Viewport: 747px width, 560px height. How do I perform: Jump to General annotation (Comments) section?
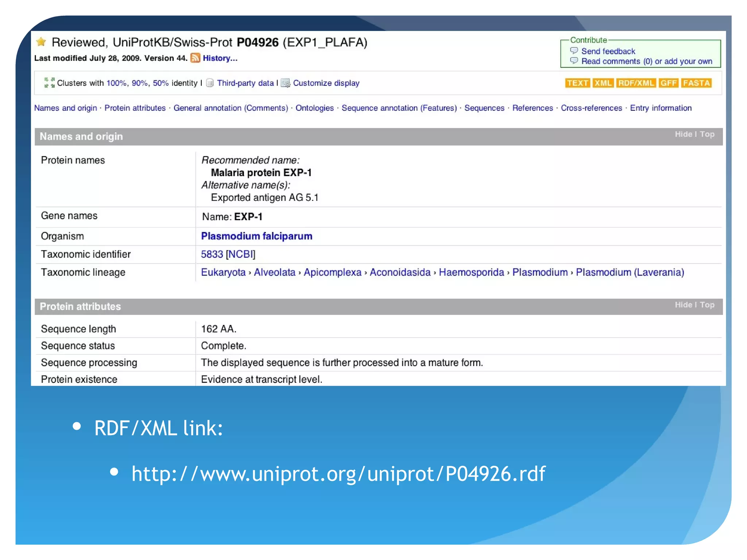click(231, 108)
